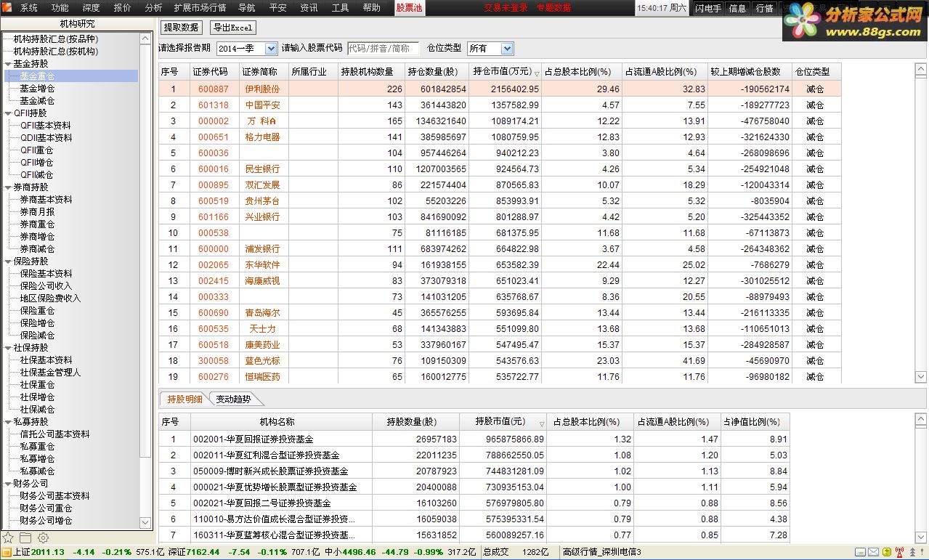
Task: Open the envelope mail icon in status bar
Action: pyautogui.click(x=873, y=553)
